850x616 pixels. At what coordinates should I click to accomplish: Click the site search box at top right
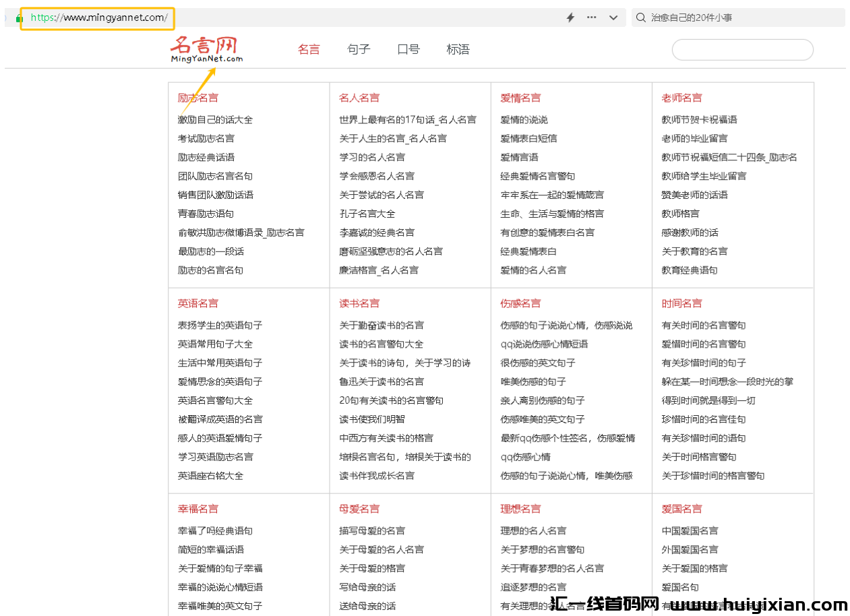pos(742,49)
